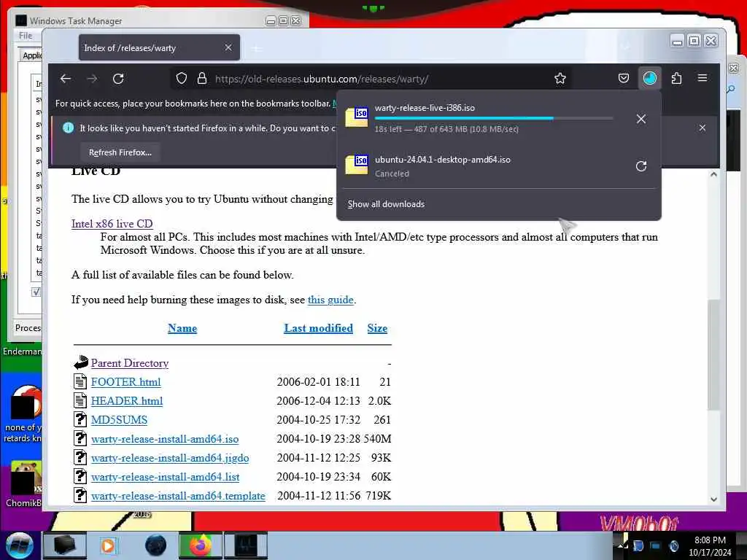Open the FOOTER.html link
Viewport: 747px width, 560px height.
pos(125,382)
